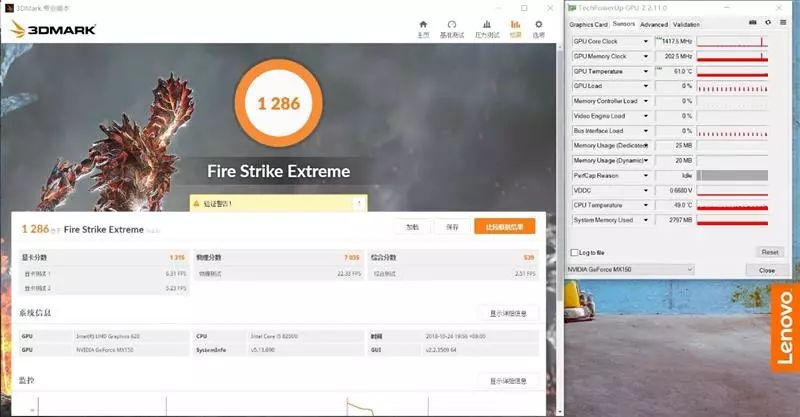Image resolution: width=800 pixels, height=417 pixels.
Task: Expand the Memory Controller Load dropdown
Action: (x=645, y=101)
